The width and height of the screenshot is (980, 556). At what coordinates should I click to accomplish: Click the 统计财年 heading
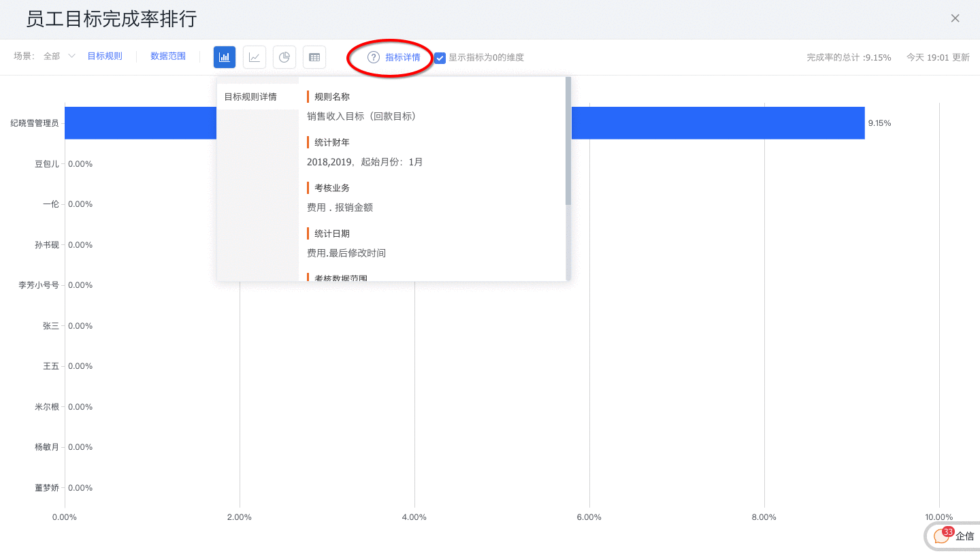(x=332, y=142)
